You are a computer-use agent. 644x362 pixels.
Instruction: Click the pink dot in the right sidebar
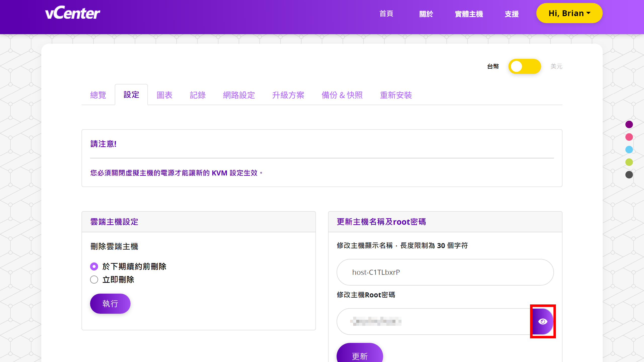(629, 137)
